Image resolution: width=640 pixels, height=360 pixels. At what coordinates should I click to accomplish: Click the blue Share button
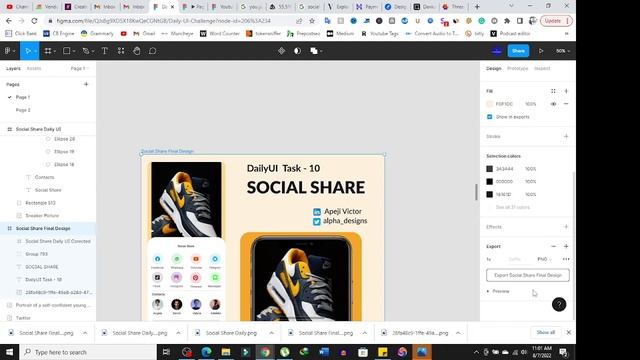pyautogui.click(x=518, y=51)
